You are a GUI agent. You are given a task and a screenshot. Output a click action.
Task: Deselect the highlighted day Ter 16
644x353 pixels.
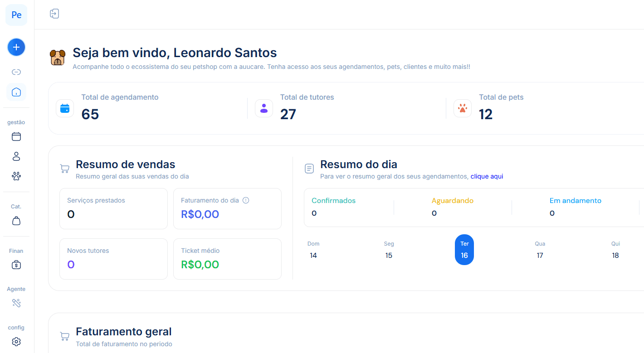click(x=464, y=250)
